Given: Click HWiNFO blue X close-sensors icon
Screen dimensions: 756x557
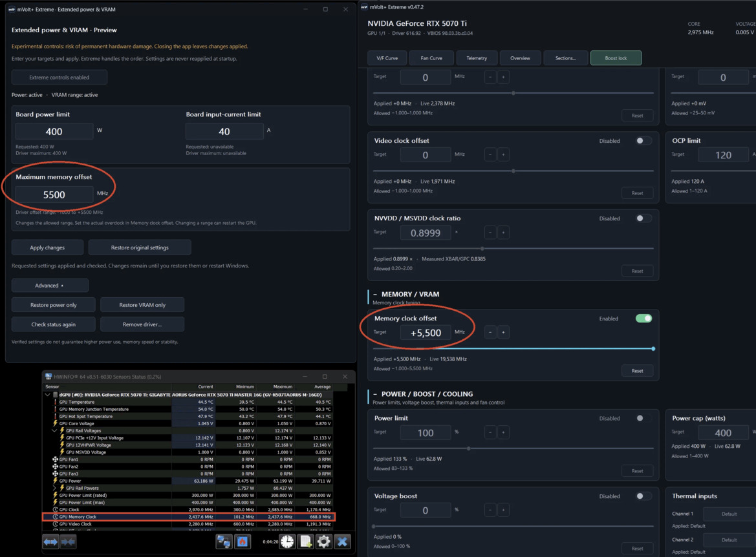Looking at the screenshot, I should [342, 541].
